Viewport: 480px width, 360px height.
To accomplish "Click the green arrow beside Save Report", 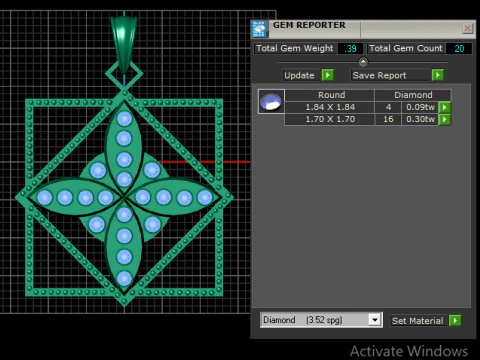I will point(438,75).
